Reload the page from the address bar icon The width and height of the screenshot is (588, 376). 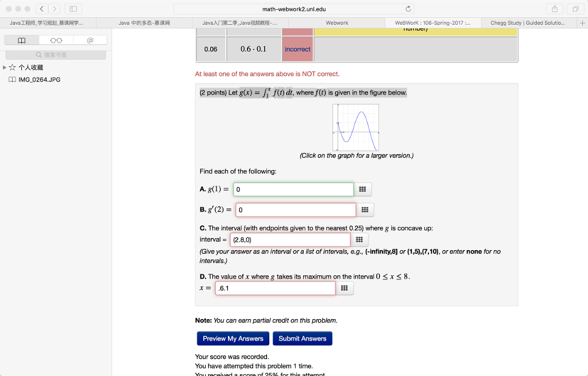(408, 9)
